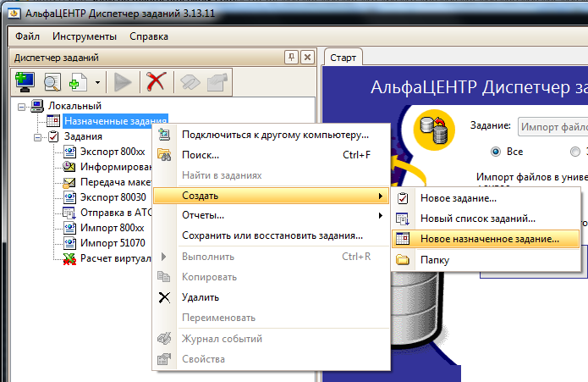Screen dimensions: 588x382
Task: Click the Папку folder icon
Action: pyautogui.click(x=403, y=260)
